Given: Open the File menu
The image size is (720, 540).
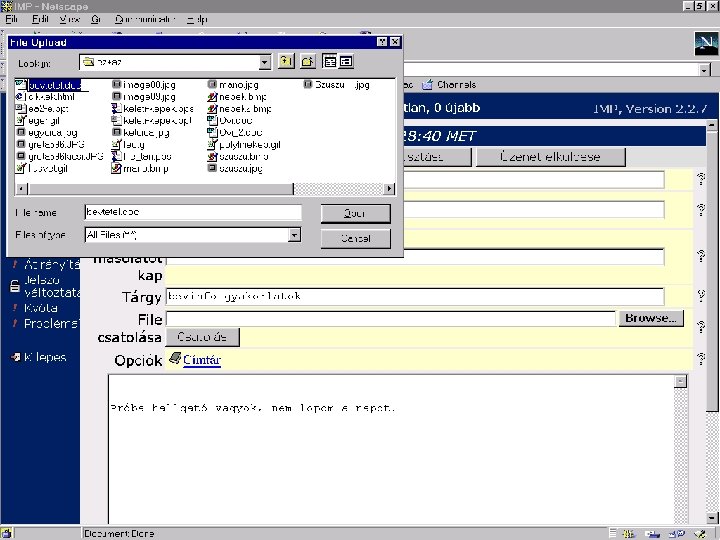Looking at the screenshot, I should click(x=11, y=19).
